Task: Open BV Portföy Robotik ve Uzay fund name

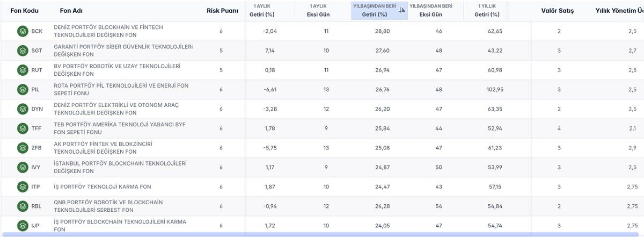Action: point(117,69)
